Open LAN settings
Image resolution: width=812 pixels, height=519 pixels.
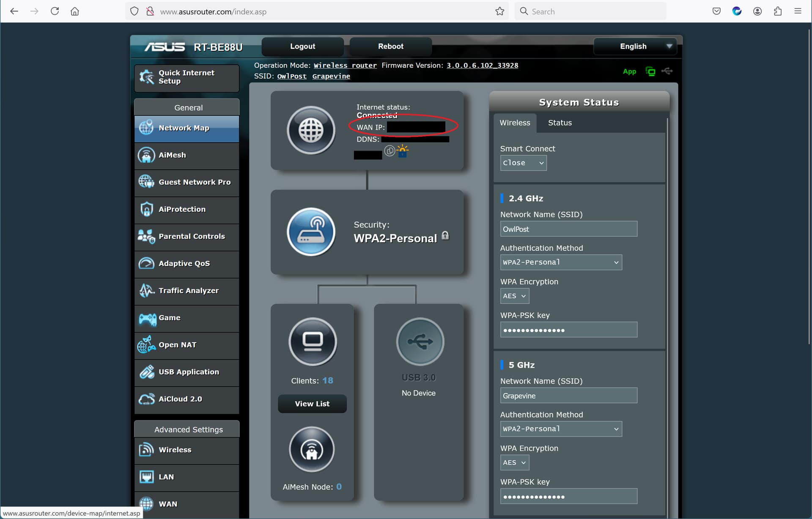(x=187, y=477)
